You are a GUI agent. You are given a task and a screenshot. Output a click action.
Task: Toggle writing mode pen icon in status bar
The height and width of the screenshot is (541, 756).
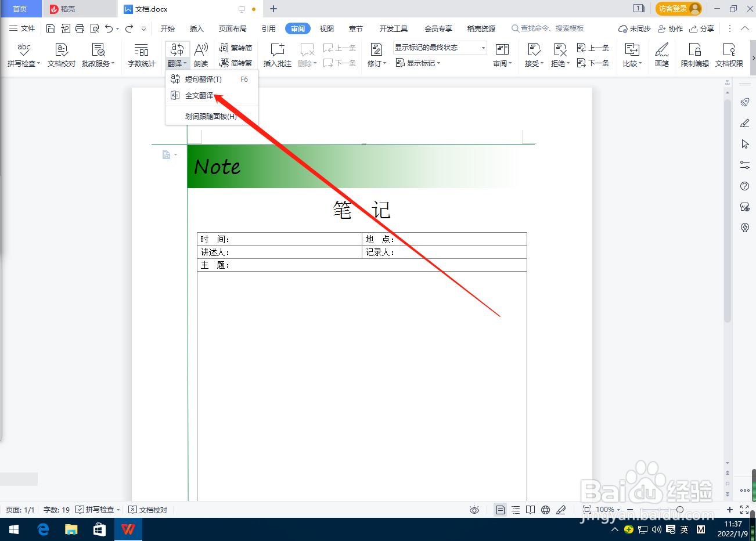(x=561, y=510)
